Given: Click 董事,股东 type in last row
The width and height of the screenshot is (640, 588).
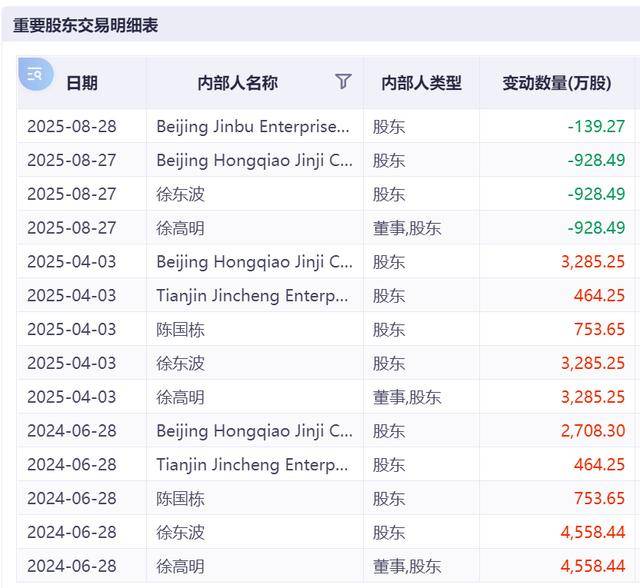Looking at the screenshot, I should pyautogui.click(x=407, y=567).
